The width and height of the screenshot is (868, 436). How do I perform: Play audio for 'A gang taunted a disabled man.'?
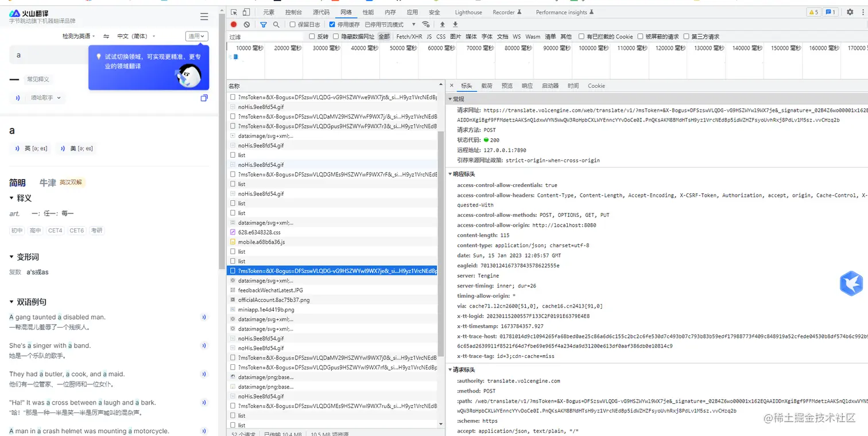click(x=203, y=317)
